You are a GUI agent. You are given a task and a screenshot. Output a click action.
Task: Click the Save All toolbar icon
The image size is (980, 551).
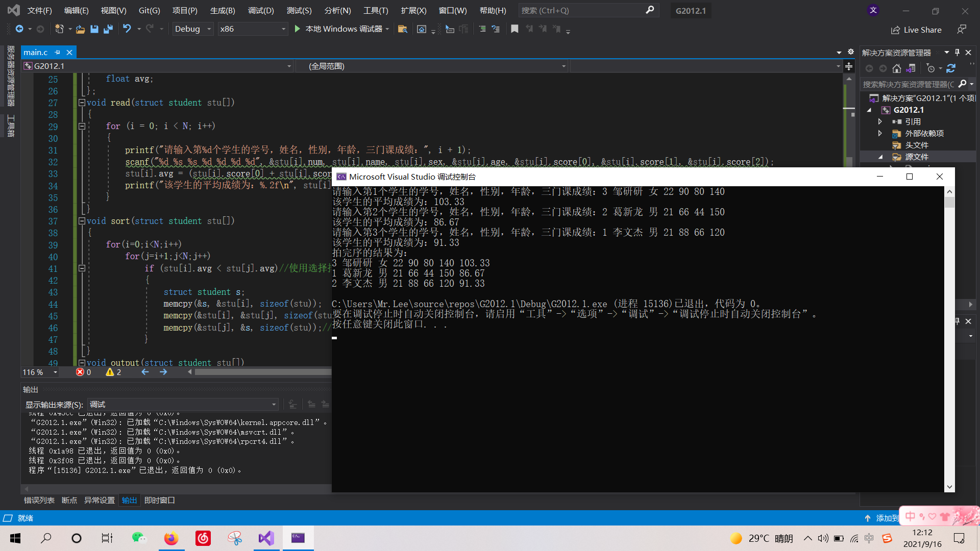pos(108,29)
